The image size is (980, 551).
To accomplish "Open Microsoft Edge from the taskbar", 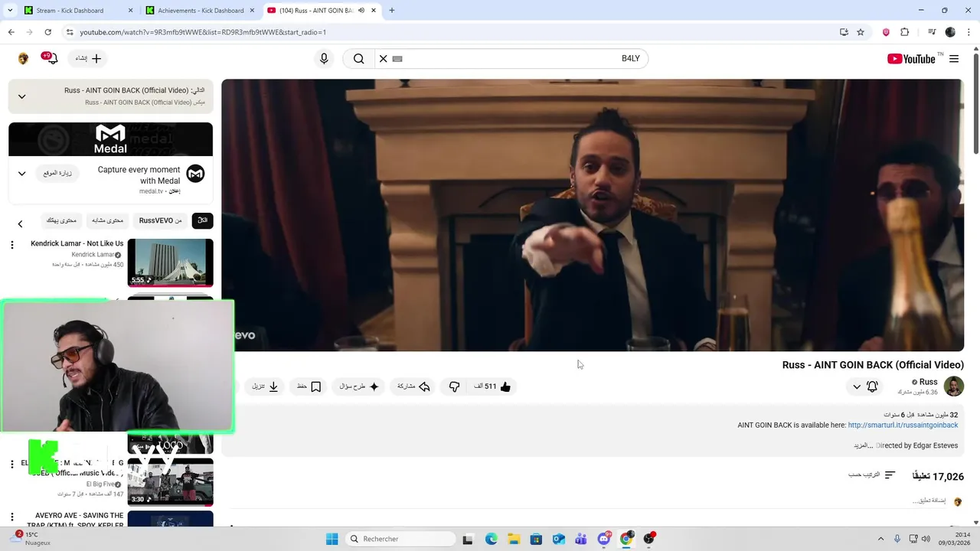I will pos(491,539).
